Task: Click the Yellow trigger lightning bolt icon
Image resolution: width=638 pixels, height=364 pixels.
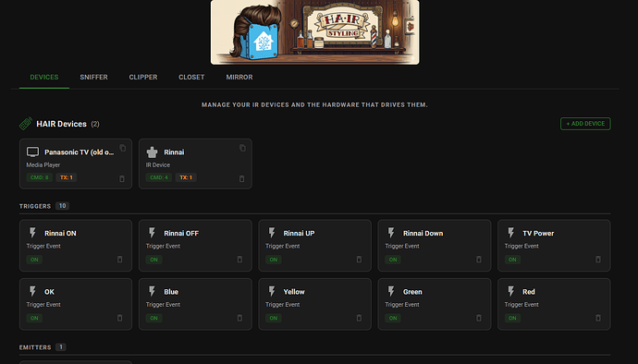Action: (x=272, y=291)
